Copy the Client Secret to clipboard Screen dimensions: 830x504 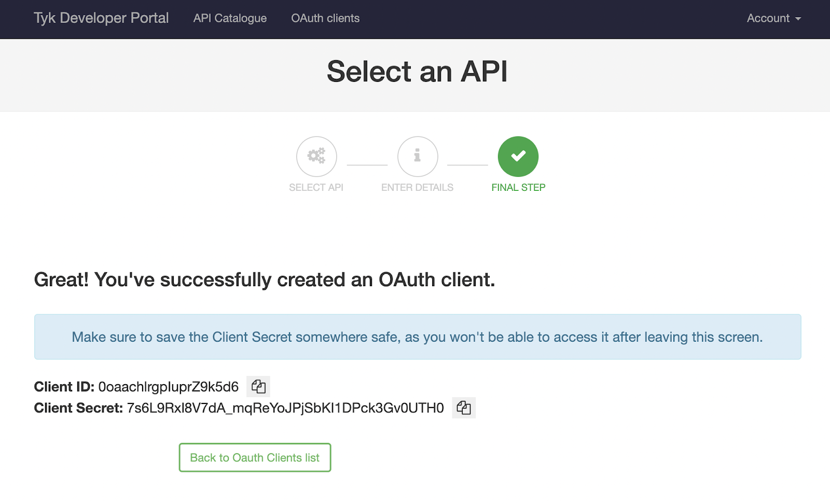click(464, 408)
